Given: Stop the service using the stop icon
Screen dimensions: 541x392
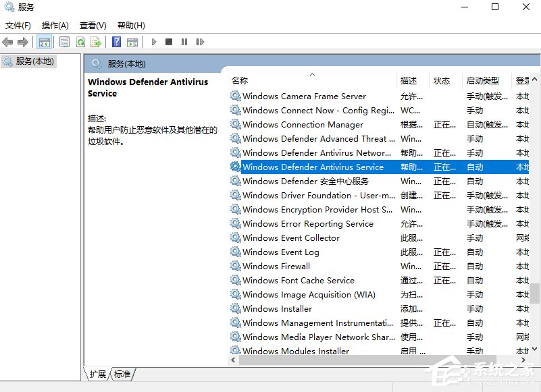Looking at the screenshot, I should (x=170, y=41).
